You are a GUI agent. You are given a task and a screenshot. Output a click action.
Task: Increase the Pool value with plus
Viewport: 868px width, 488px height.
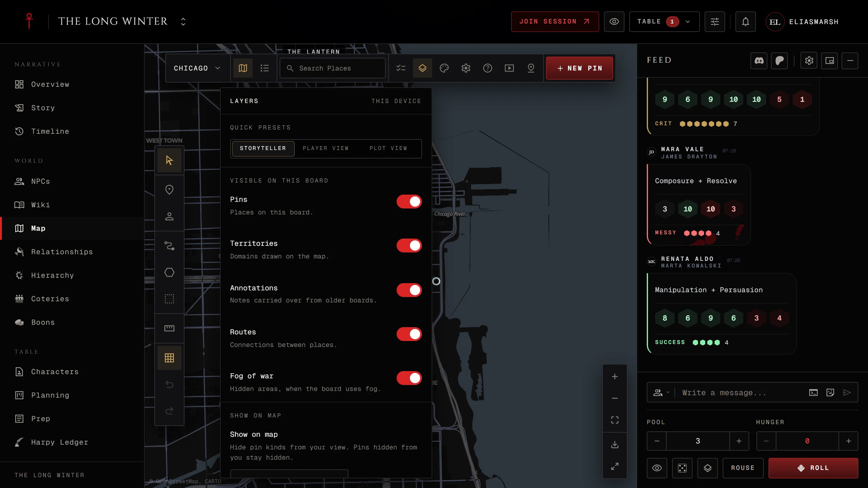[739, 441]
